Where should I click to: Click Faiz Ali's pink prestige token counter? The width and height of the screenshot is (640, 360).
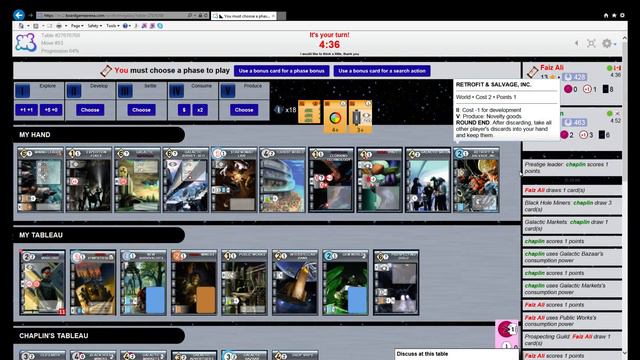(568, 89)
